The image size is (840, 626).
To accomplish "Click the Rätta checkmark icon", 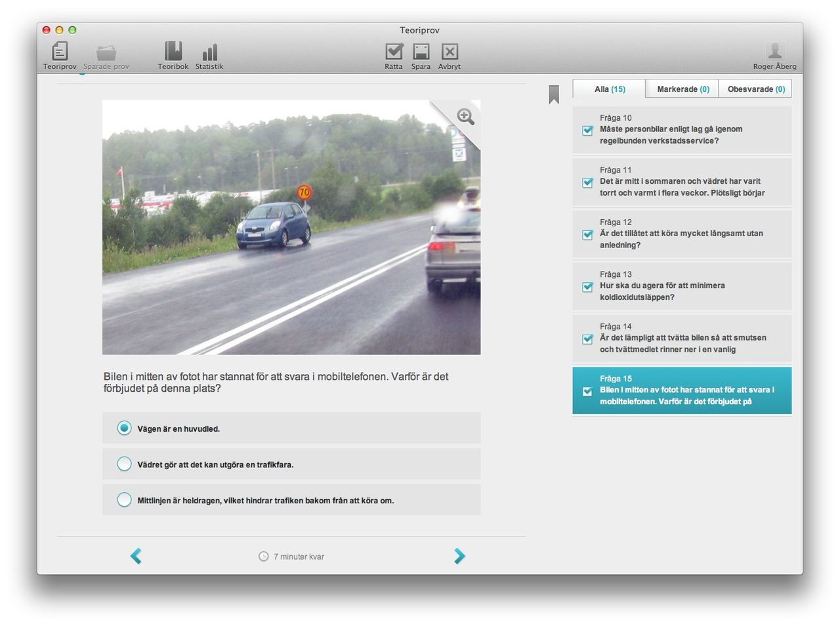I will 394,52.
